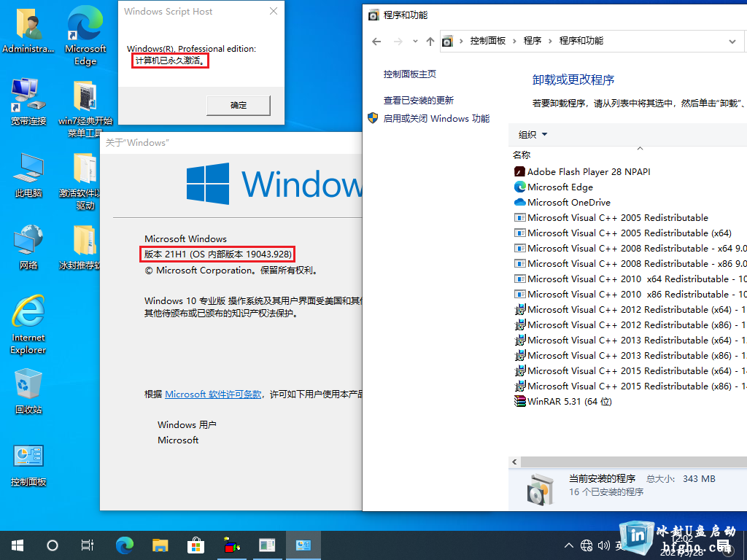Expand the address bar history dropdown

[x=732, y=42]
